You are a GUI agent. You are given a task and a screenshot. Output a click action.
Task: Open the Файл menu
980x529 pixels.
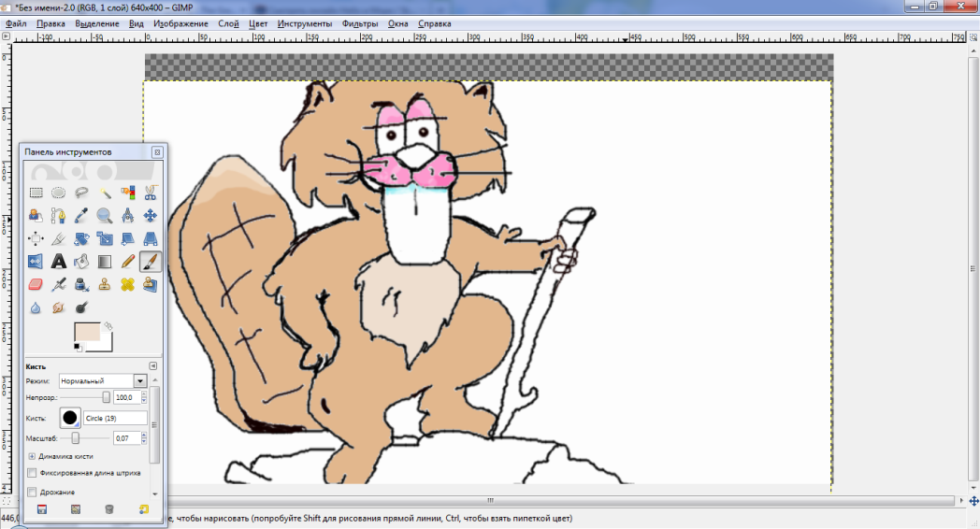(16, 23)
